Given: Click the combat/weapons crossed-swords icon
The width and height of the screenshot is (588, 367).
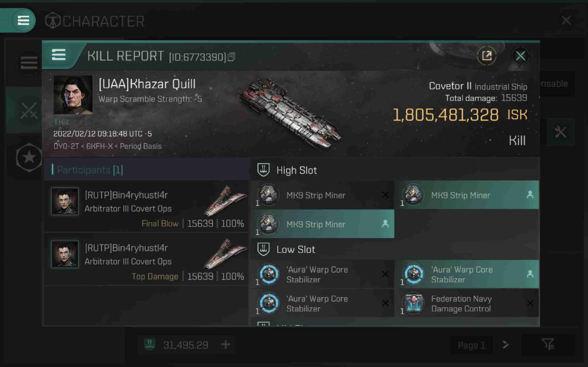Looking at the screenshot, I should coord(28,112).
